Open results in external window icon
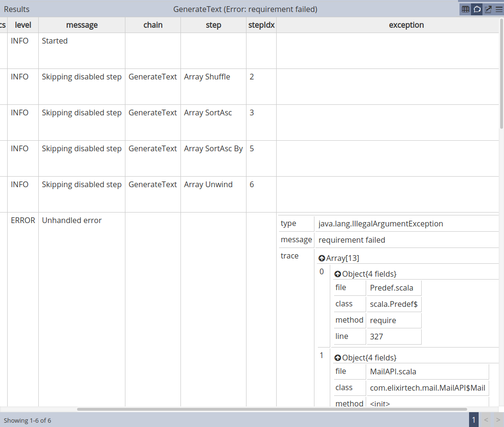This screenshot has width=504, height=427. coord(488,9)
